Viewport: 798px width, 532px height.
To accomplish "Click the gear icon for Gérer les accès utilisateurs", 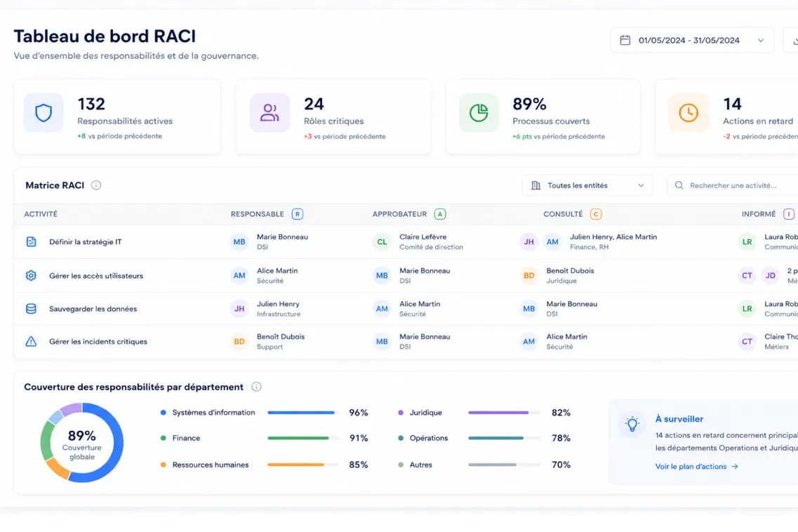I will pos(31,275).
